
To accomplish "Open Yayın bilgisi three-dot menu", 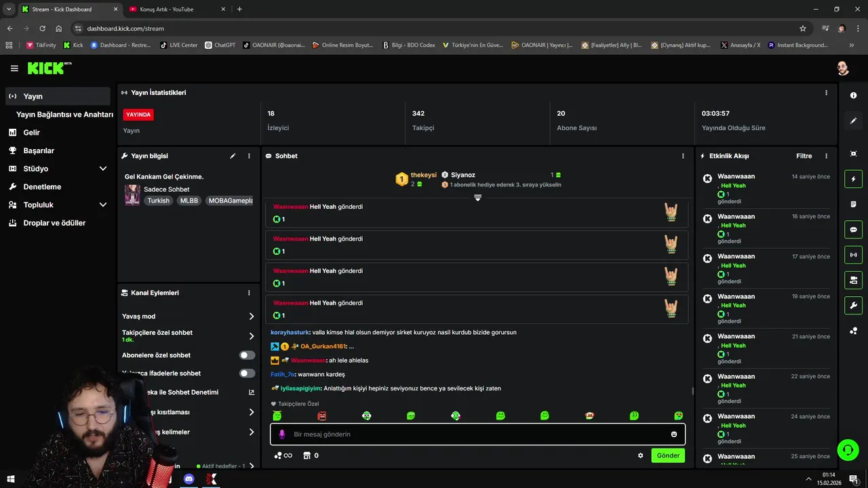I will 249,156.
